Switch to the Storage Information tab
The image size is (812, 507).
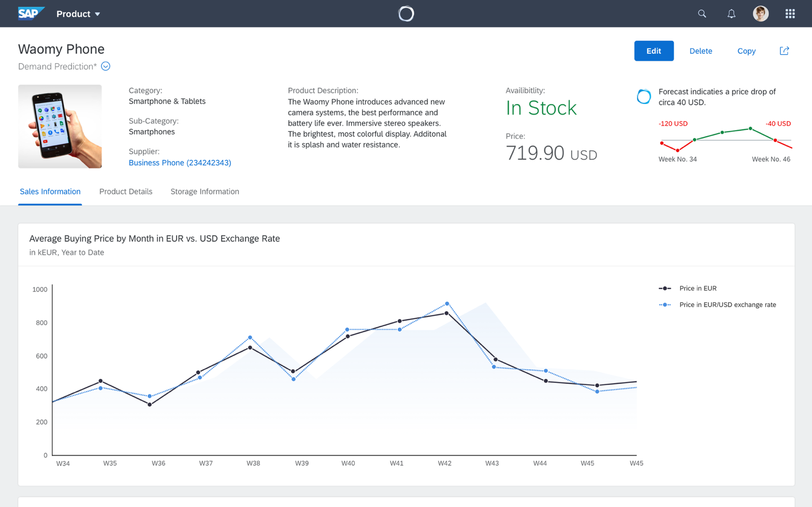pos(205,192)
